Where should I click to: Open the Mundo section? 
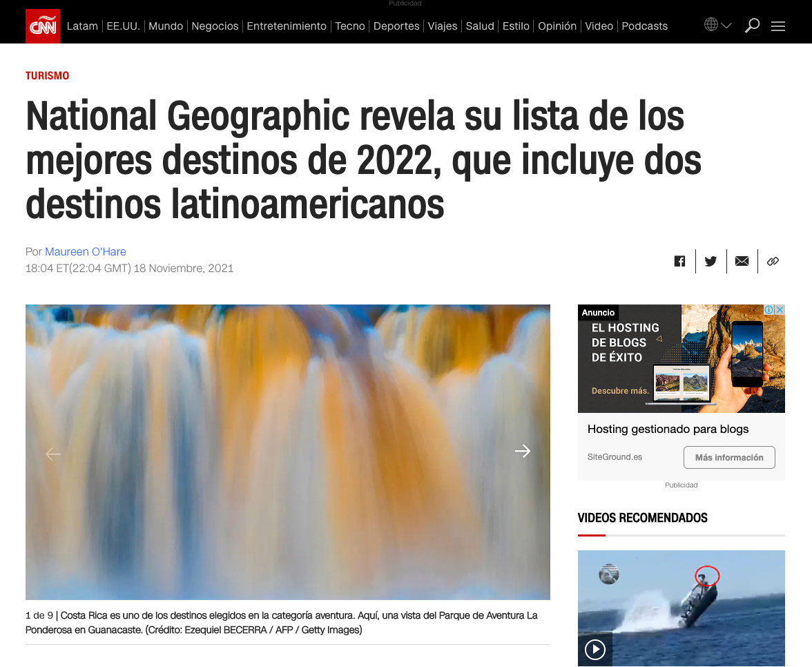[166, 26]
